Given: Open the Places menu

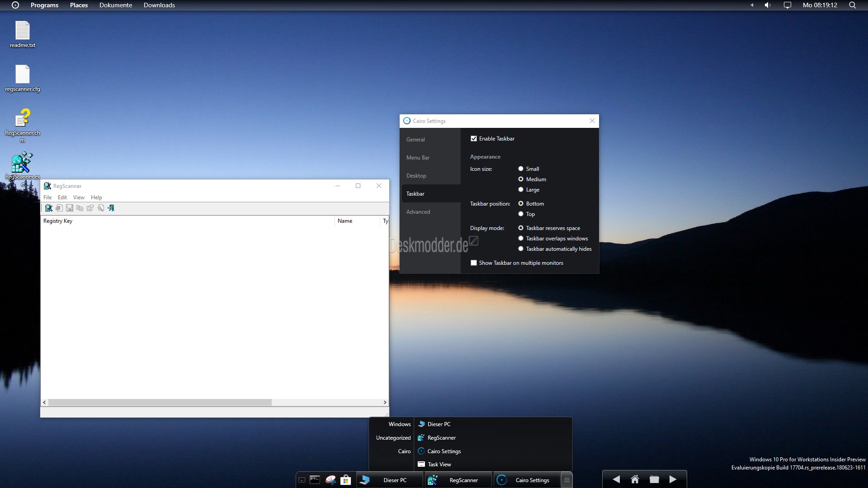Looking at the screenshot, I should tap(79, 5).
